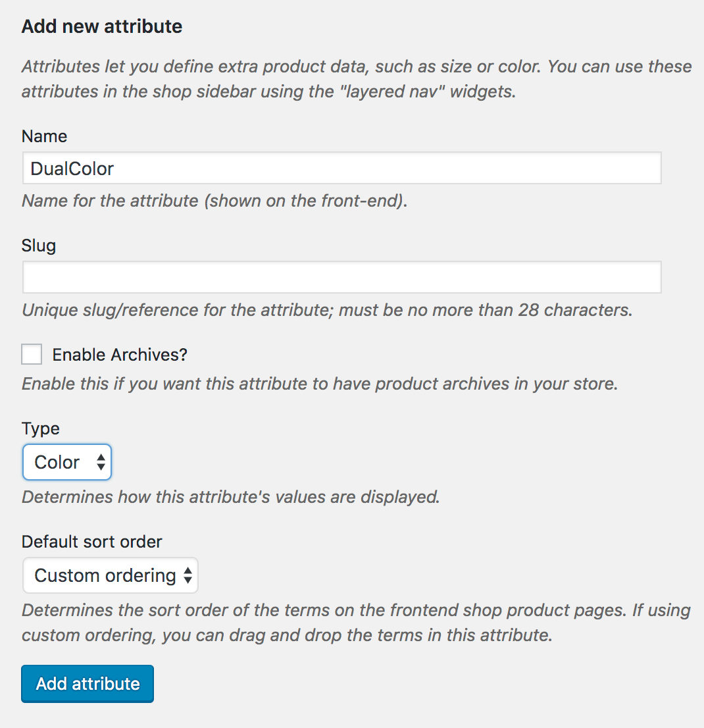Click the Slug field label

(x=39, y=246)
